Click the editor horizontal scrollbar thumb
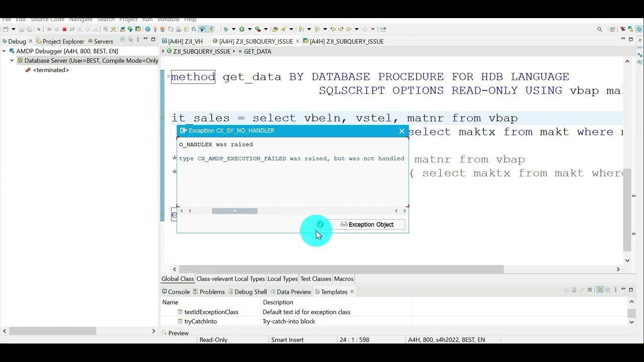This screenshot has height=362, width=644. 341,269
